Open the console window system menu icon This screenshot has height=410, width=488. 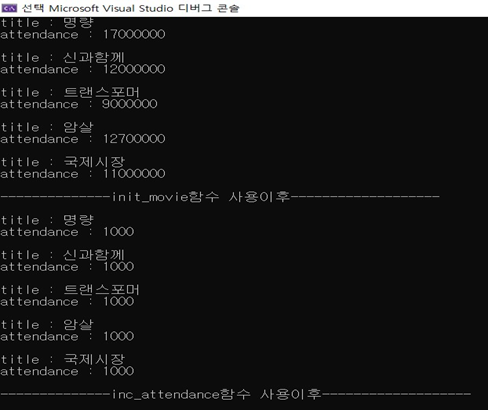pyautogui.click(x=9, y=8)
